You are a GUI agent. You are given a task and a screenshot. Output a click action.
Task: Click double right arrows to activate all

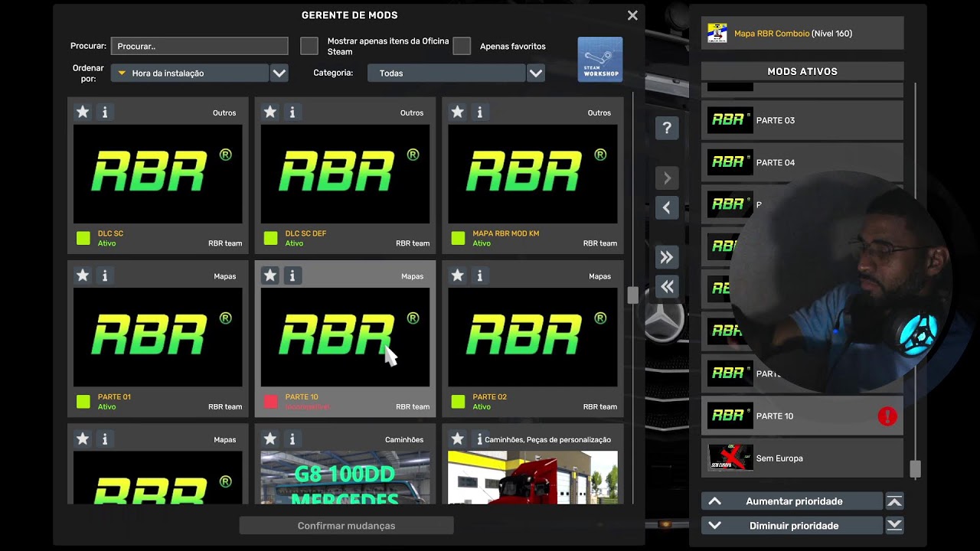point(667,257)
